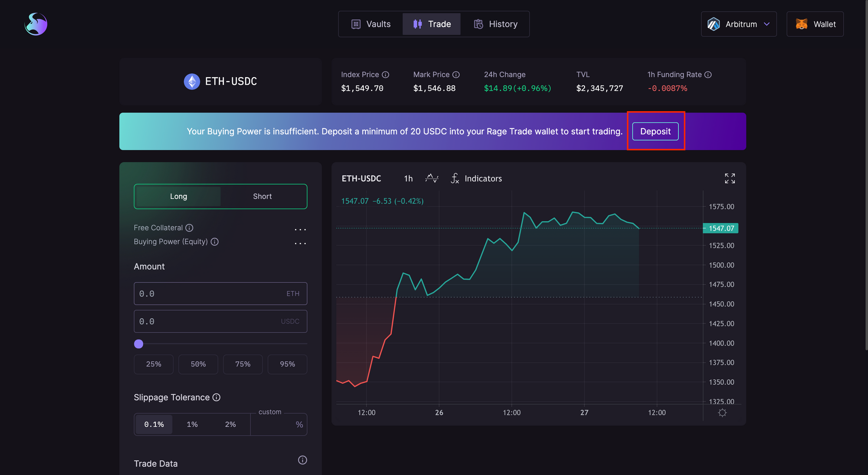This screenshot has width=868, height=475.
Task: Focus the ETH amount input field
Action: pos(220,294)
